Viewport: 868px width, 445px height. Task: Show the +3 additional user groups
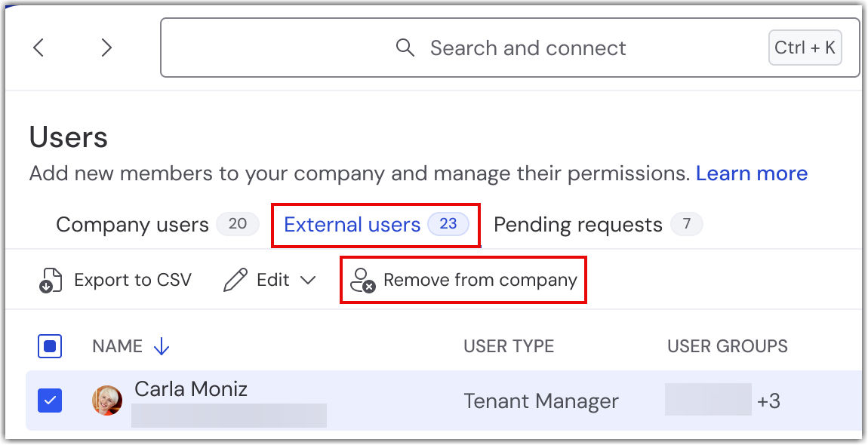pyautogui.click(x=768, y=400)
